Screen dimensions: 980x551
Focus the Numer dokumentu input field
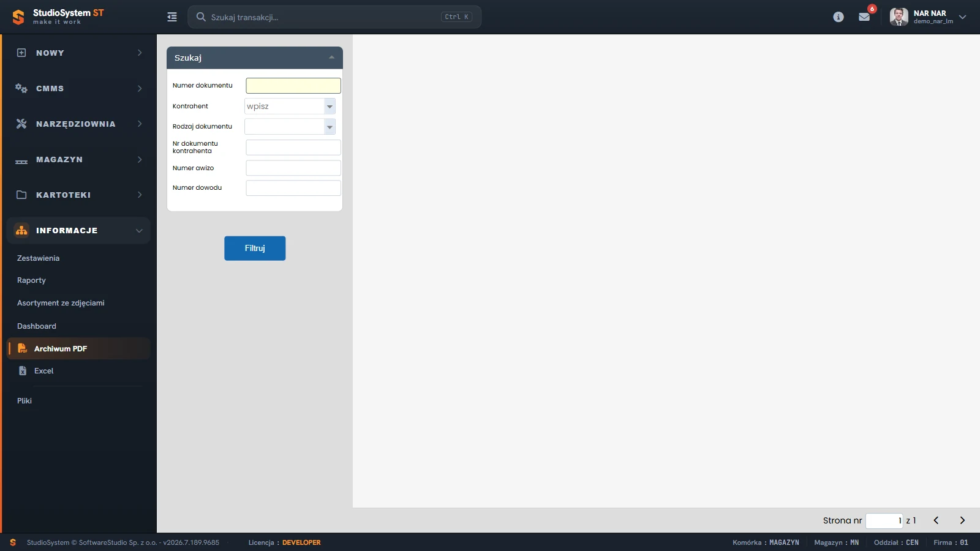pos(293,86)
